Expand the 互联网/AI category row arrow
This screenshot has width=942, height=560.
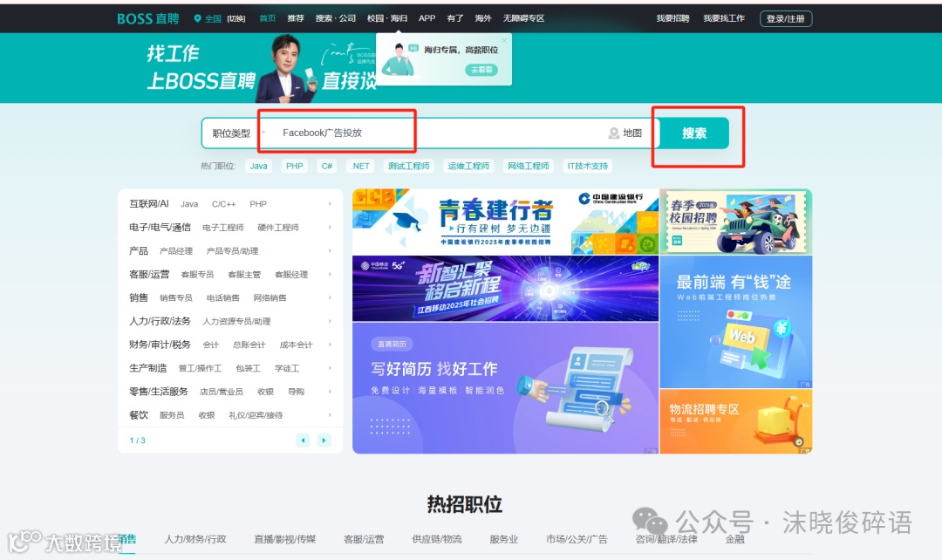[330, 204]
